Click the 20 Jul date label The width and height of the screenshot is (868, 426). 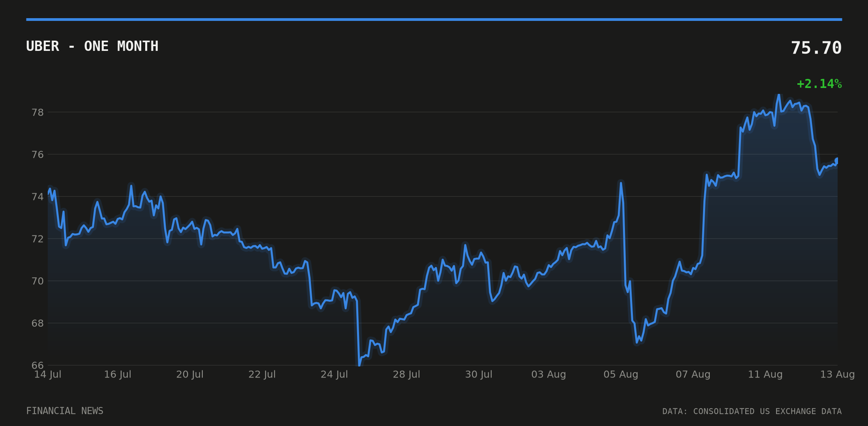click(190, 374)
